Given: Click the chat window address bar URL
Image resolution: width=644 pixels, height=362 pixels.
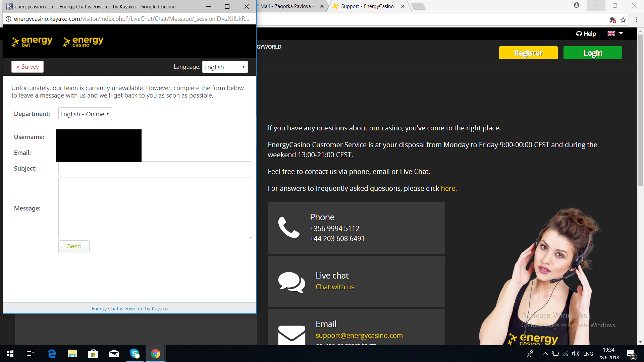Looking at the screenshot, I should [x=131, y=19].
